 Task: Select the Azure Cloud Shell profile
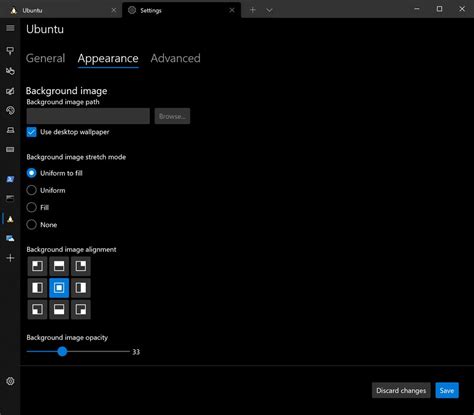coord(10,238)
